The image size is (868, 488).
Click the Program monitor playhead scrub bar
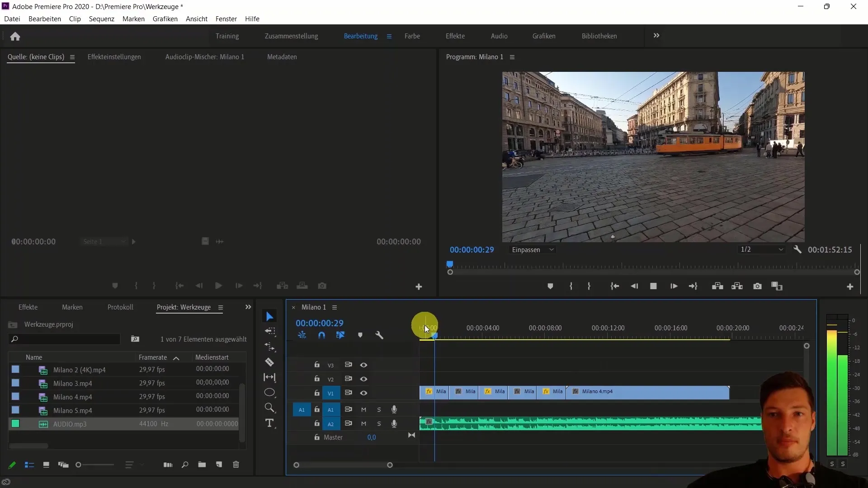point(653,265)
